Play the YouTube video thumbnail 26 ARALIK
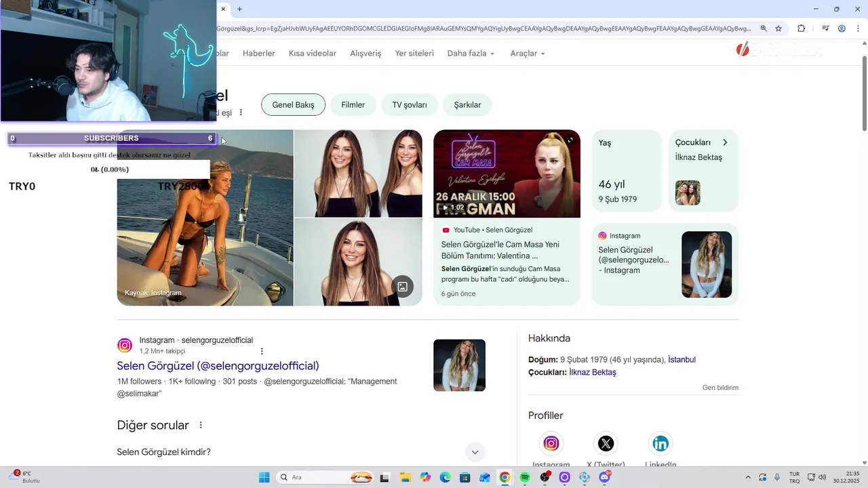Image resolution: width=868 pixels, height=488 pixels. pyautogui.click(x=507, y=174)
